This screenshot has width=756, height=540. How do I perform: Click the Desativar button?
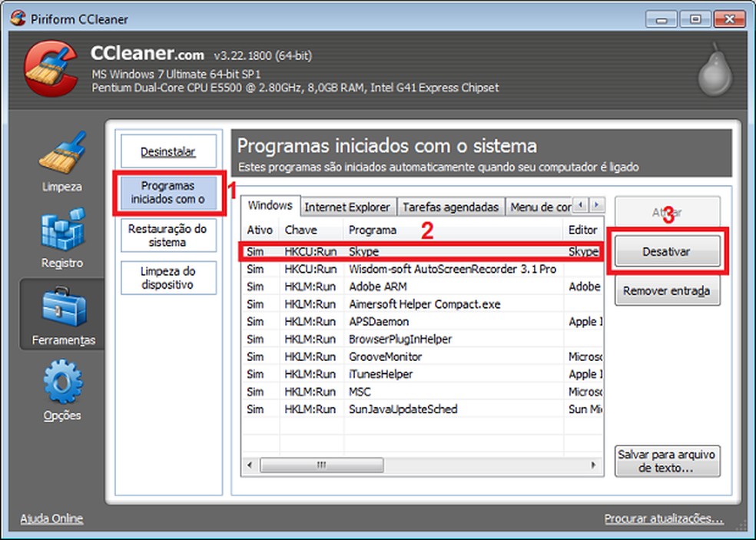click(668, 251)
